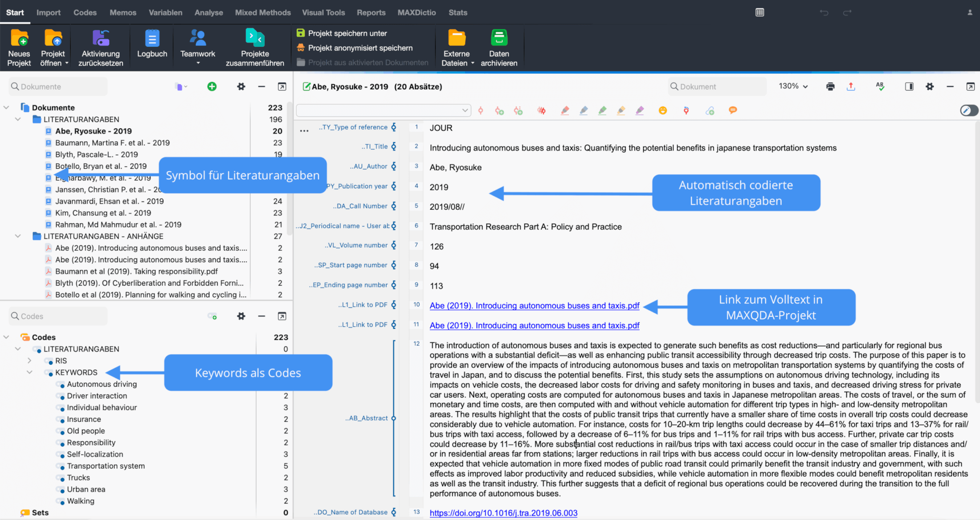Click Neues Projekt icon
The height and width of the screenshot is (520, 980).
tap(19, 38)
